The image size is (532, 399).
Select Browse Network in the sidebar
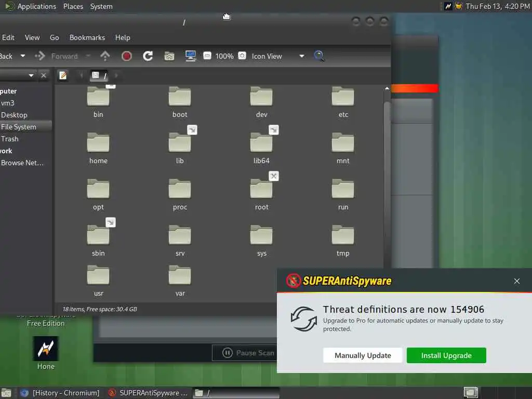tap(22, 163)
